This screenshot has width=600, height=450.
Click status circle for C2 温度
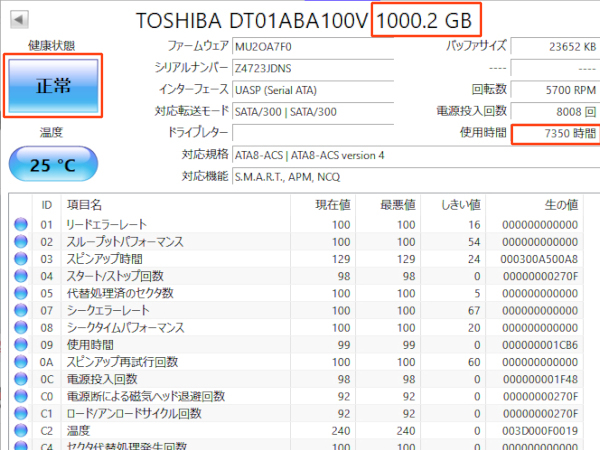coord(21,430)
